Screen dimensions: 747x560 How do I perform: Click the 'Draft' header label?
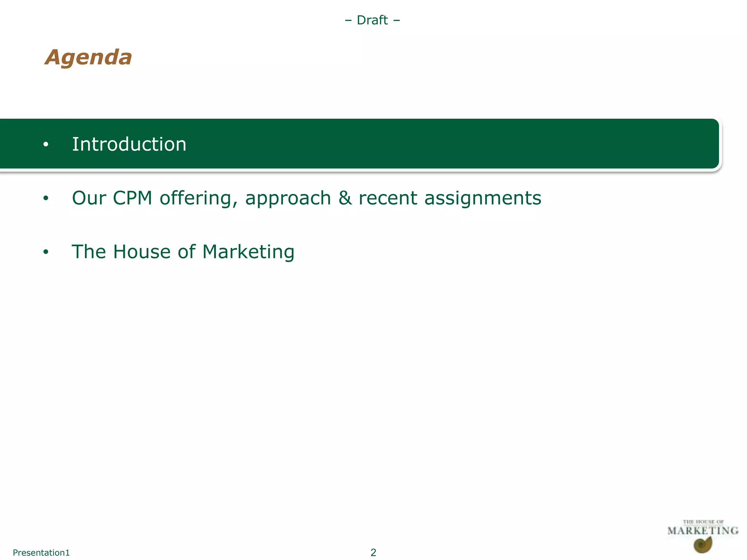point(372,20)
